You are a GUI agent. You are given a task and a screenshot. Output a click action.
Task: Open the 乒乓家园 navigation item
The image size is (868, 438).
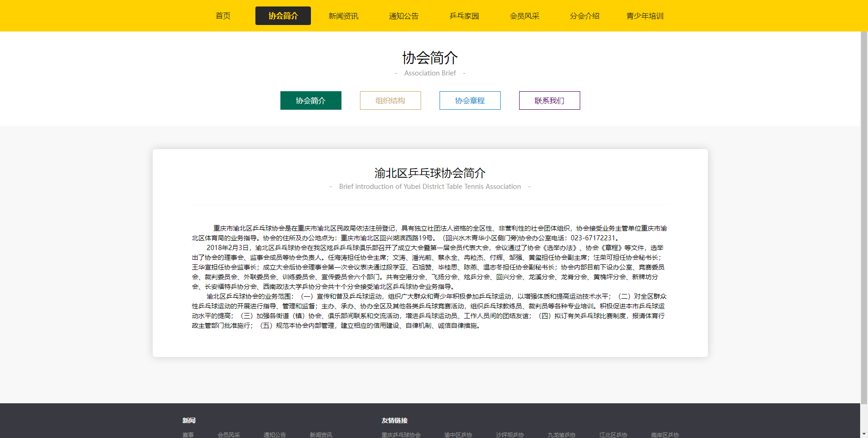tap(464, 16)
